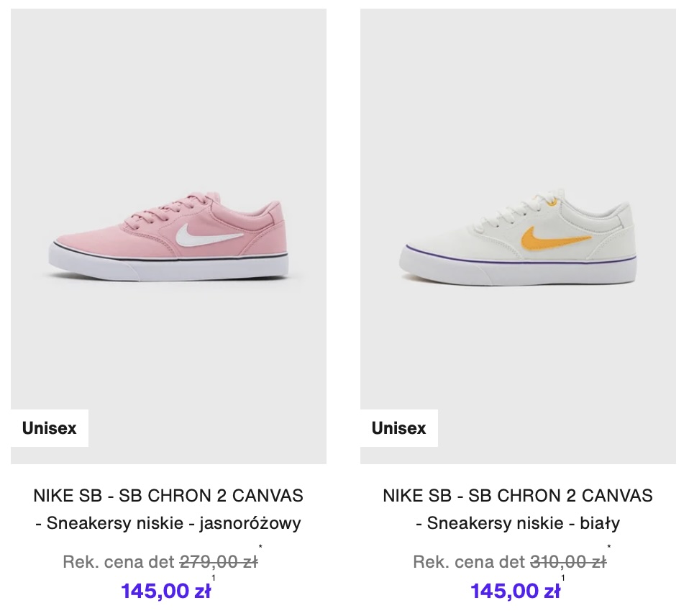Screen dimensions: 689x616
Task: Click "Rek. cena det" label under the white sneaker
Action: [468, 562]
